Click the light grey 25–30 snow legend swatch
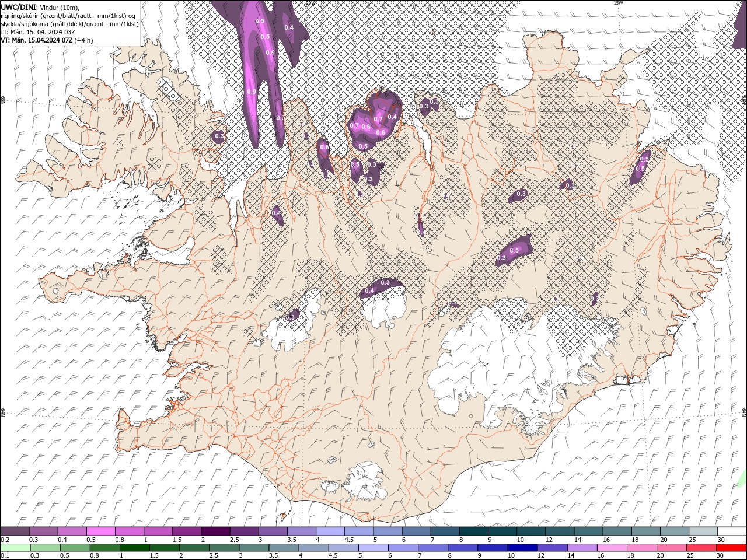This screenshot has height=560, width=747. tap(704, 531)
